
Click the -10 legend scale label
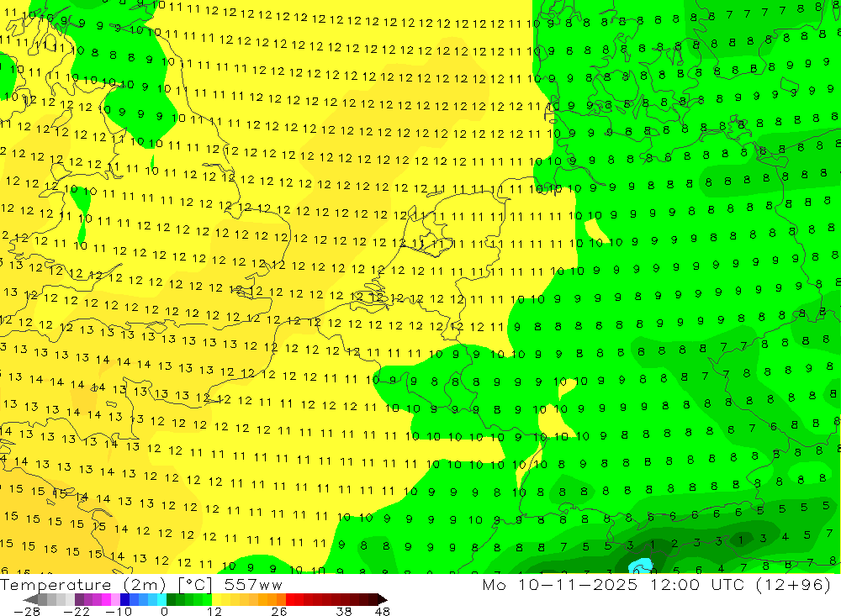click(x=118, y=612)
